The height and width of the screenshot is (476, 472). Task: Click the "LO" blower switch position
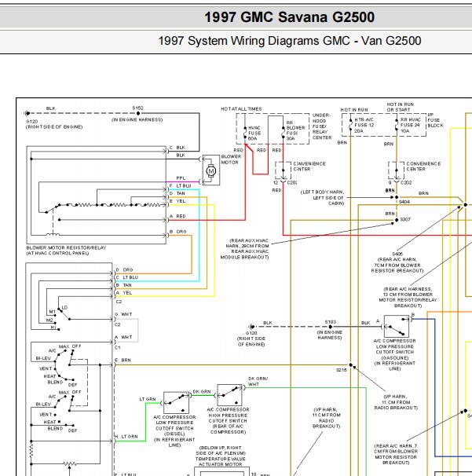(64, 308)
